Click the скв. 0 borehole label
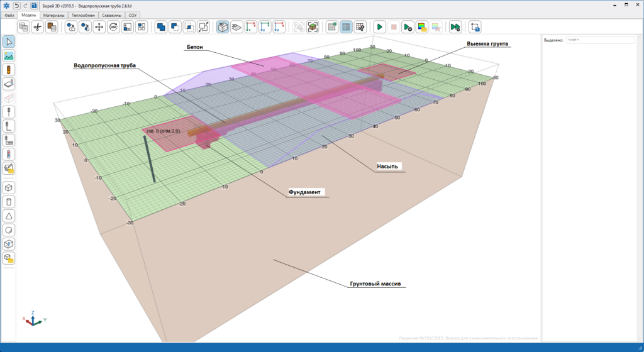 tap(163, 131)
